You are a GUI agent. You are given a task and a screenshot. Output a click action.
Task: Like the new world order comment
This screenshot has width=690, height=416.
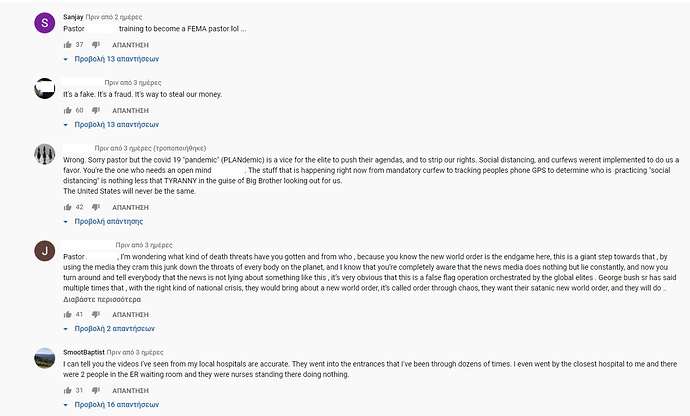point(67,314)
